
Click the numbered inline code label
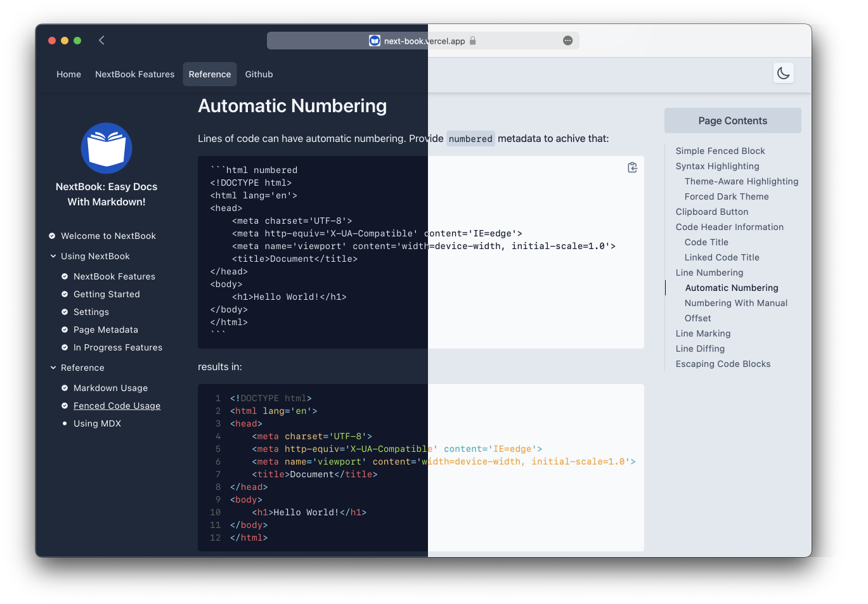470,139
